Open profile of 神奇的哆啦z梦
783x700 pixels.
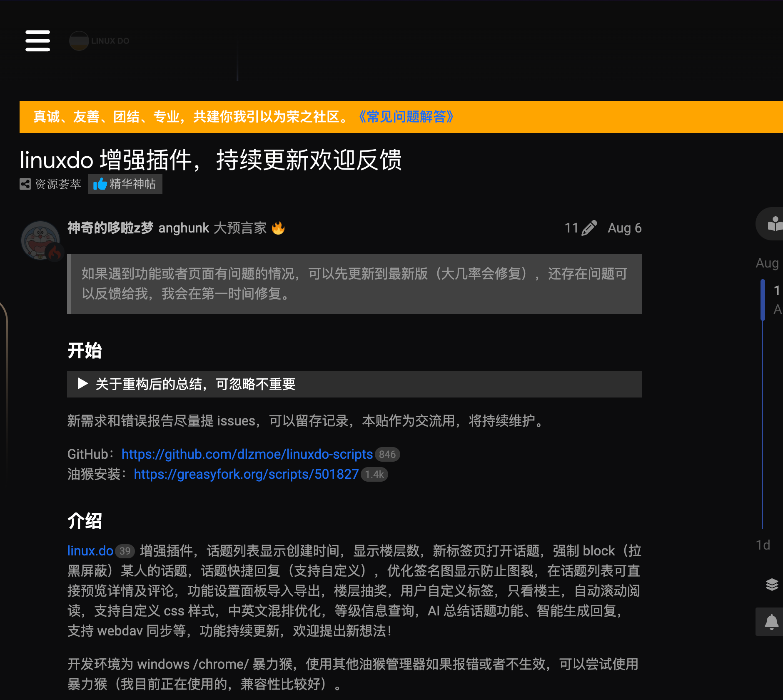pos(110,228)
